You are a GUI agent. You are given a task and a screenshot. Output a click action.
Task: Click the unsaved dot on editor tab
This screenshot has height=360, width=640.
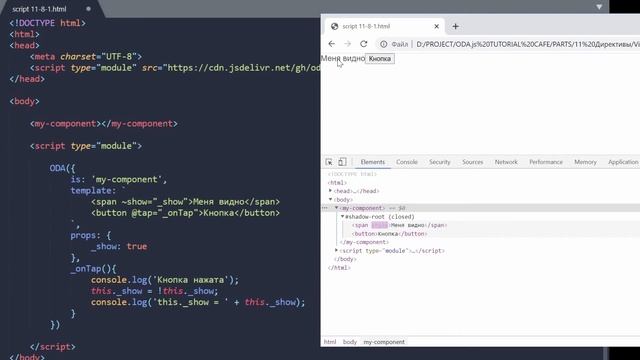(89, 9)
